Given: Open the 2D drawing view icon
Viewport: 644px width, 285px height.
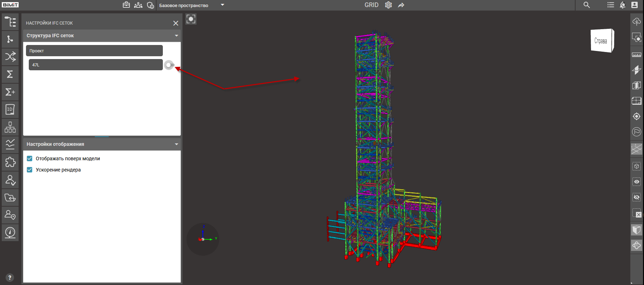Looking at the screenshot, I should click(x=10, y=109).
